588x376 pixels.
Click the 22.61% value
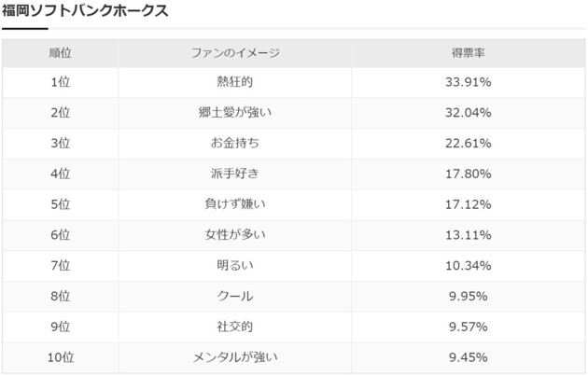click(x=468, y=143)
